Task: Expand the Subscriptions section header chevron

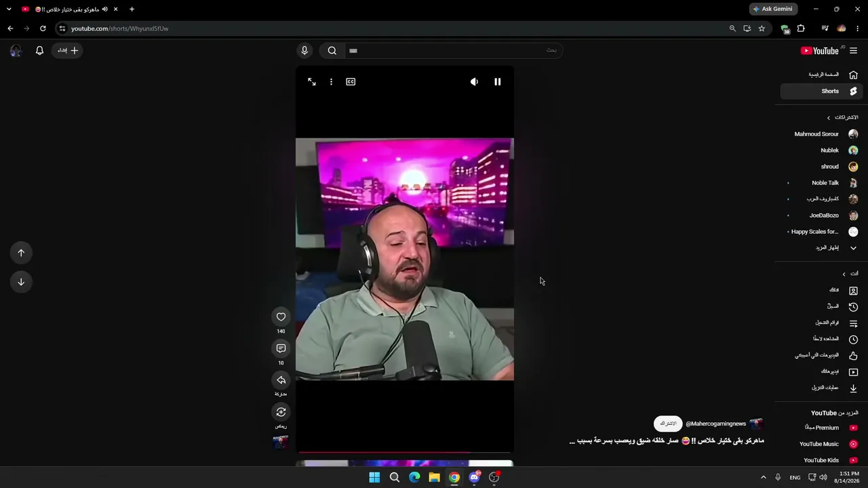Action: pyautogui.click(x=829, y=118)
